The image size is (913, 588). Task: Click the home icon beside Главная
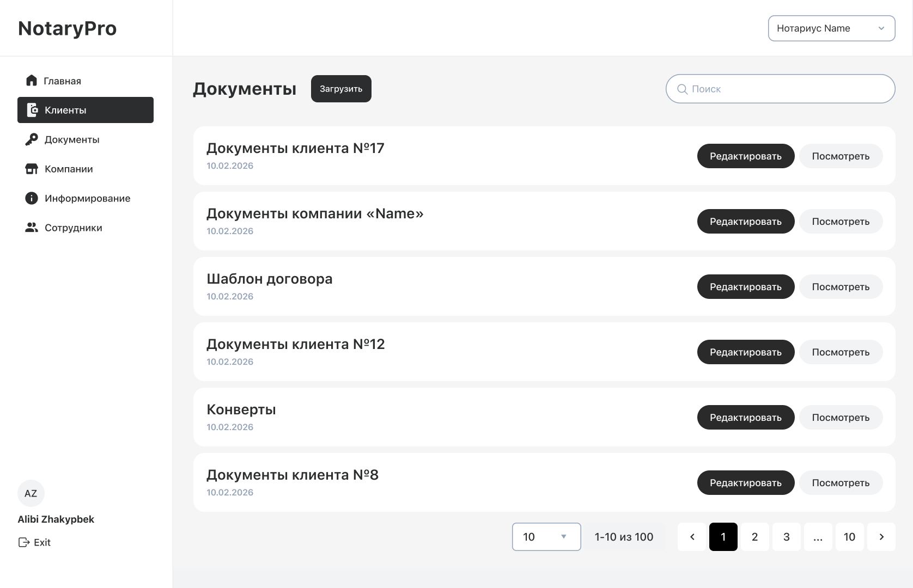click(x=32, y=81)
